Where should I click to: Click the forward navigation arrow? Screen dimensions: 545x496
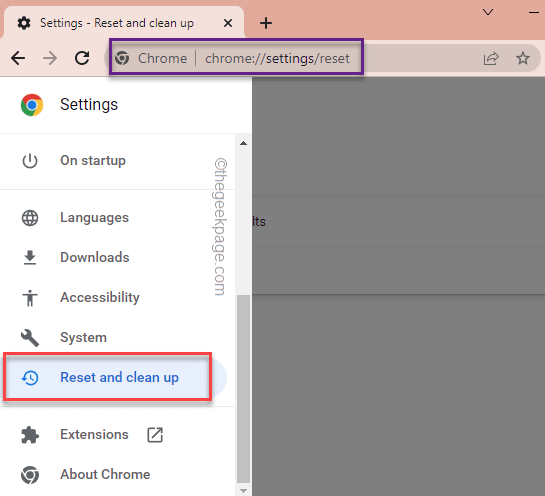point(50,58)
